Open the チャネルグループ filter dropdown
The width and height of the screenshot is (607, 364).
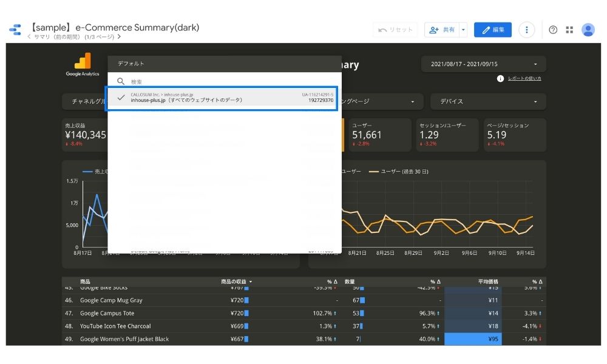[85, 101]
